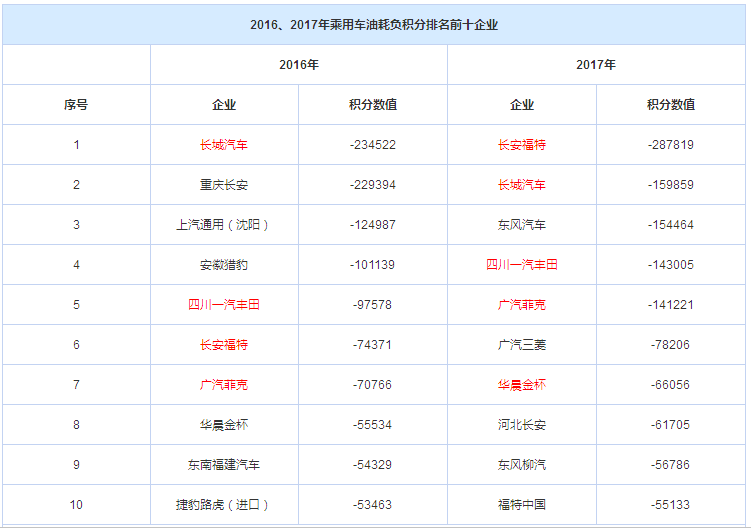
Task: Select red '长城汽车' in the 2017 column
Action: coord(522,184)
